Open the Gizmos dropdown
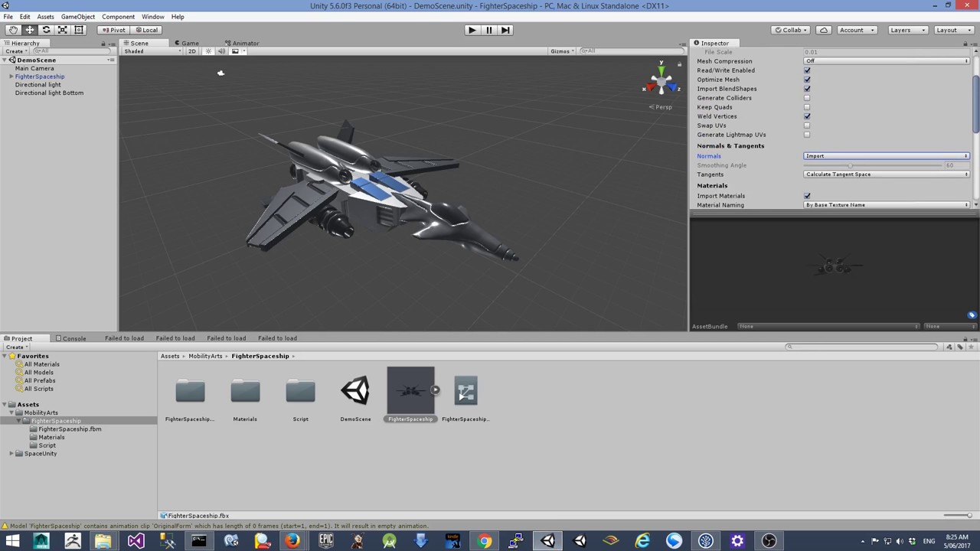The image size is (980, 551). tap(562, 51)
